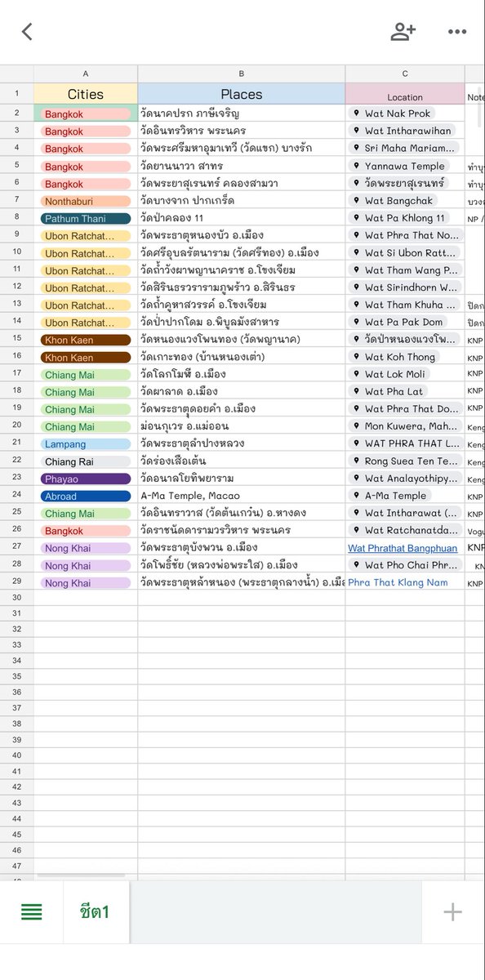Viewport: 485px width, 980px height.
Task: Open the Yannawa Temple location chip
Action: (400, 166)
